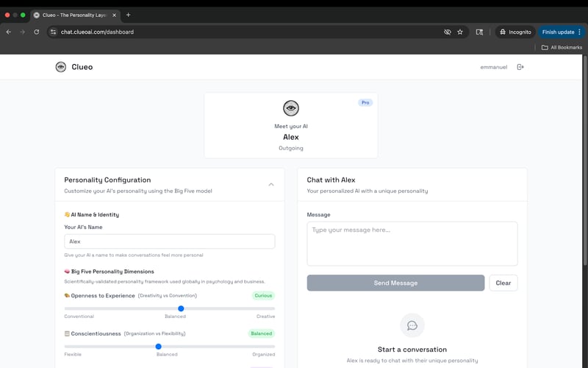
Task: Select the Clueo - The Personality Layer tab
Action: click(x=75, y=15)
